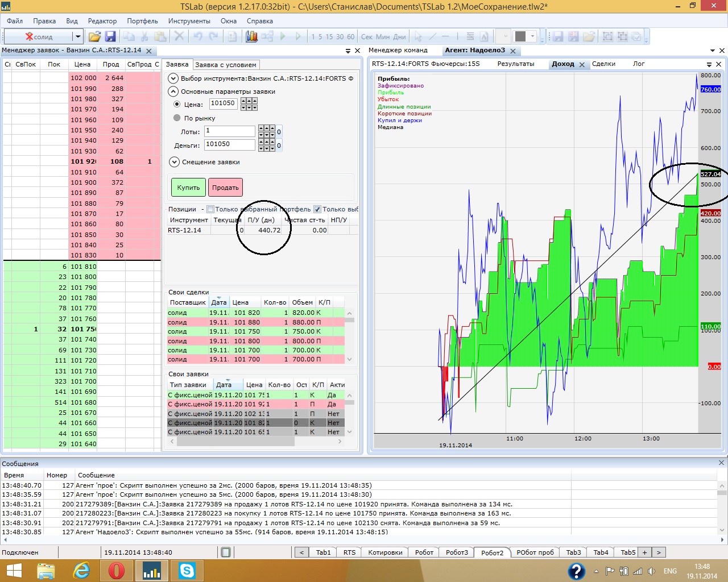728x582 pixels.
Task: Launch Skype from the taskbar
Action: [187, 570]
